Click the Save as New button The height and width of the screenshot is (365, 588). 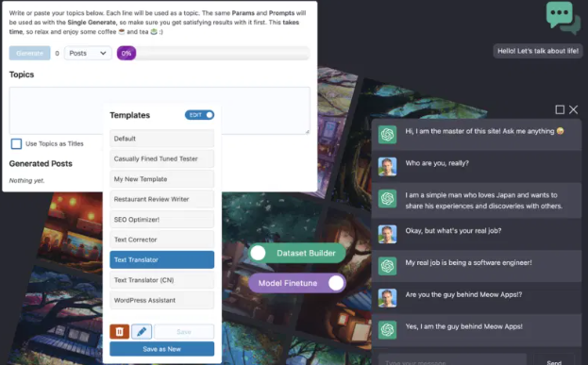(162, 349)
